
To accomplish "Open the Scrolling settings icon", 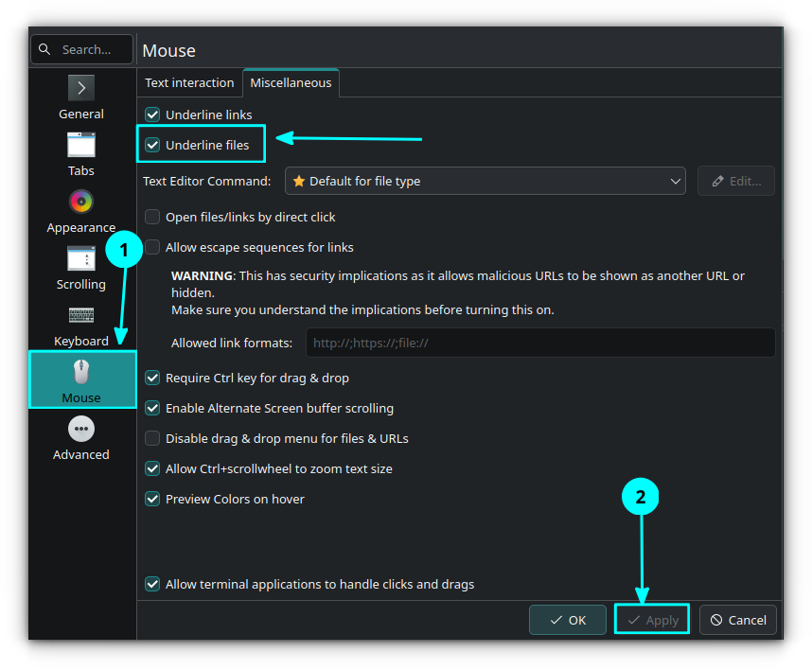I will 81,259.
